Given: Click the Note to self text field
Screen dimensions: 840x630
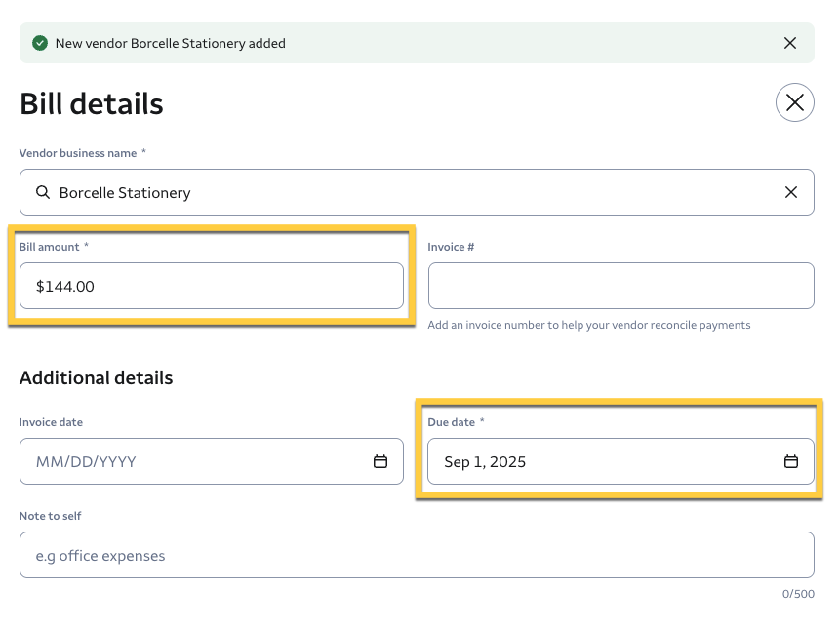Looking at the screenshot, I should pos(417,555).
